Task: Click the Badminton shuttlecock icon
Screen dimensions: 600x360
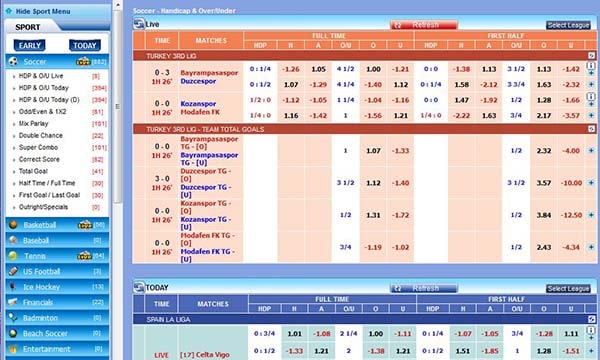Action: (13, 318)
